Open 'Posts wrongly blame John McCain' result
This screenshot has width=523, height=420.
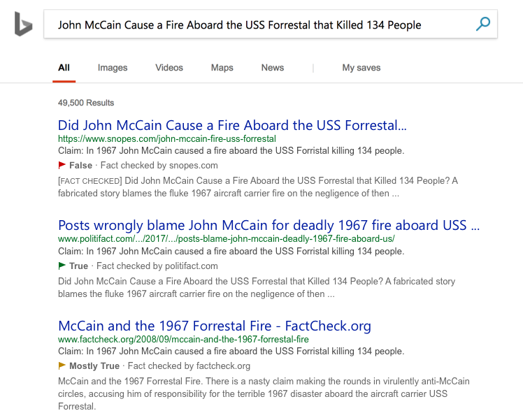[x=268, y=225]
